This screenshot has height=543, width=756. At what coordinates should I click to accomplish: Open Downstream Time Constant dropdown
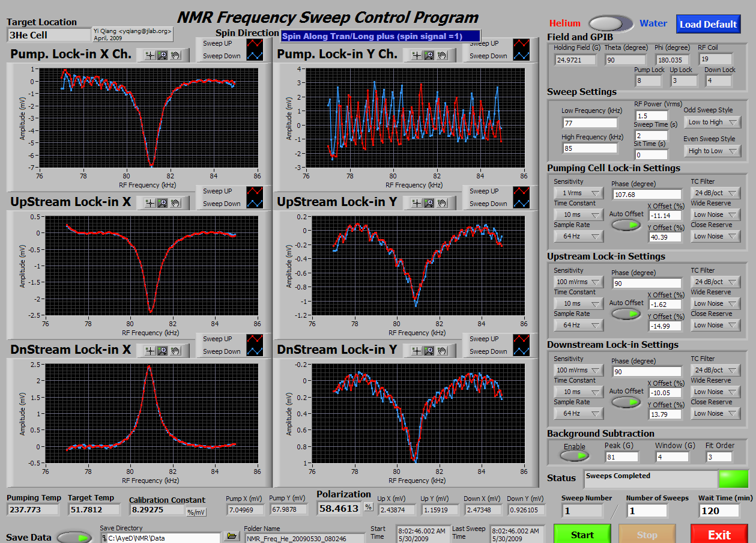[x=578, y=392]
